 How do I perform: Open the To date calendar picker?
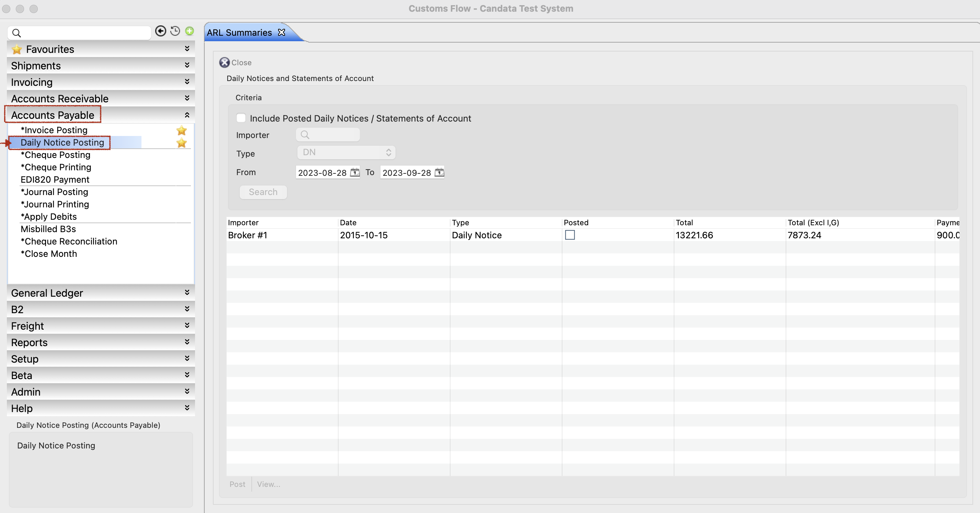[439, 172]
